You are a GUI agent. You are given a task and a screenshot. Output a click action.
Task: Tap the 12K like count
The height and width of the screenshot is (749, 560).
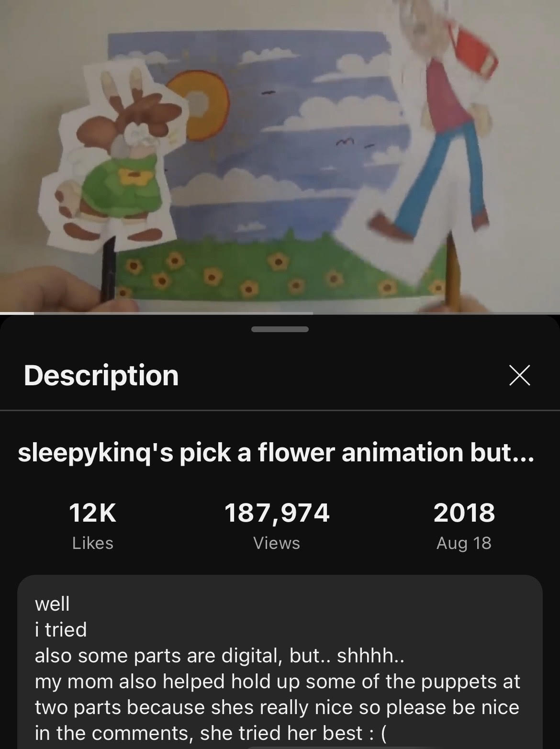[93, 513]
